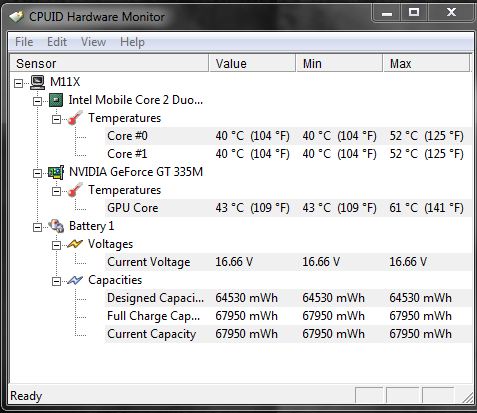Screen dimensions: 477x413
Task: Click the Max column header
Action: pos(426,63)
